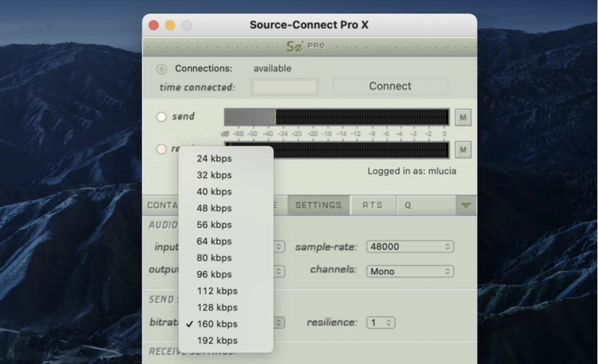Expand the panel menu arrow beside Q tab
Image resolution: width=598 pixels, height=364 pixels.
pyautogui.click(x=466, y=205)
